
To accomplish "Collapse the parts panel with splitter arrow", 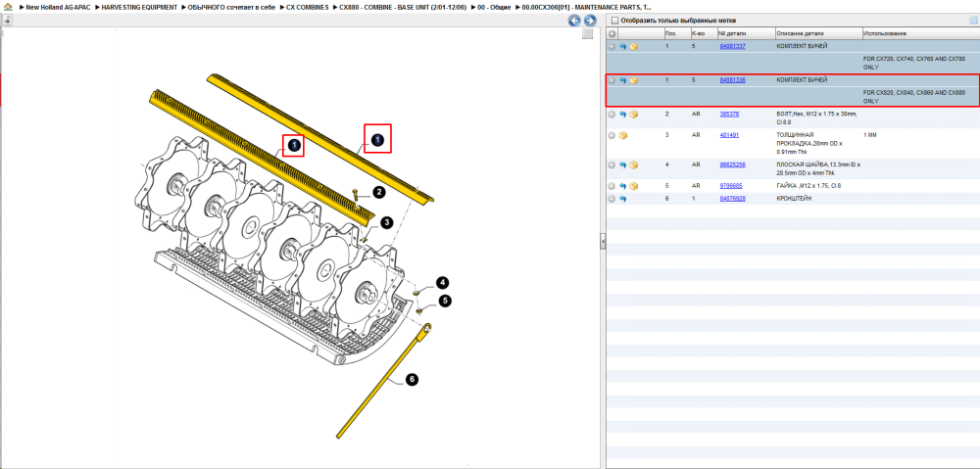I will [603, 241].
